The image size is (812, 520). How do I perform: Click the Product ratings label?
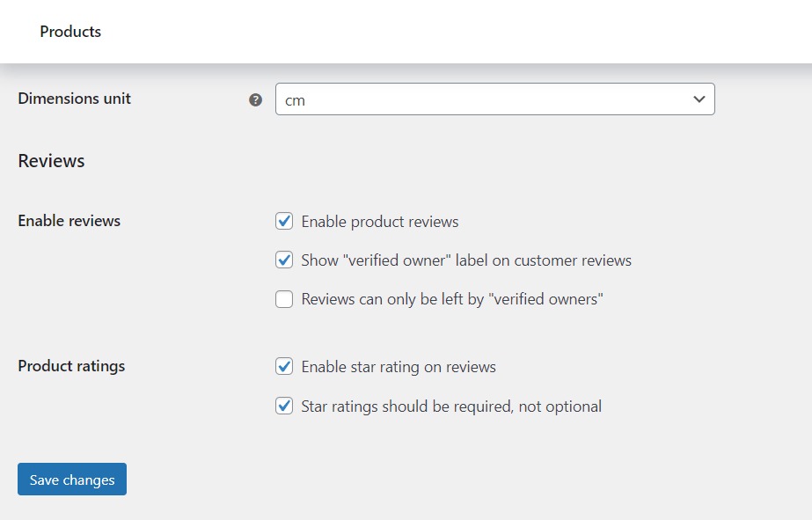[x=71, y=366]
